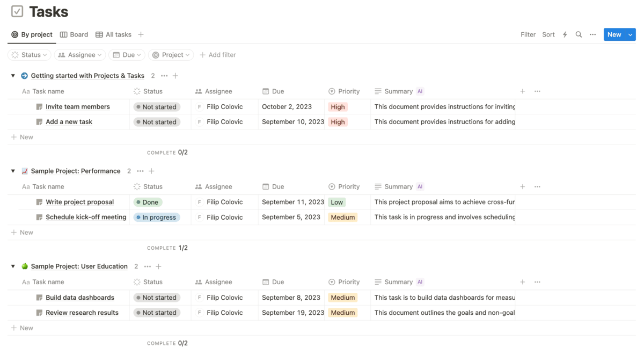Add a new view with plus icon
The height and width of the screenshot is (354, 644).
[x=141, y=34]
